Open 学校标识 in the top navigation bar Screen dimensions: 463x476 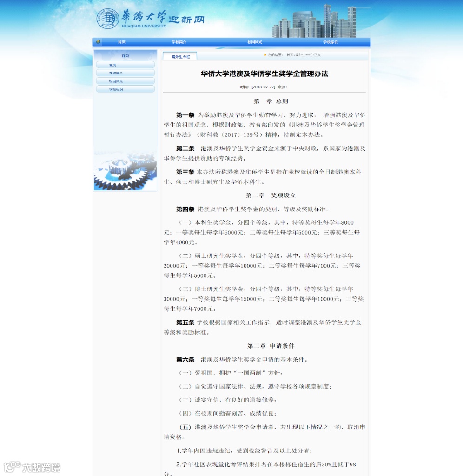tap(330, 42)
